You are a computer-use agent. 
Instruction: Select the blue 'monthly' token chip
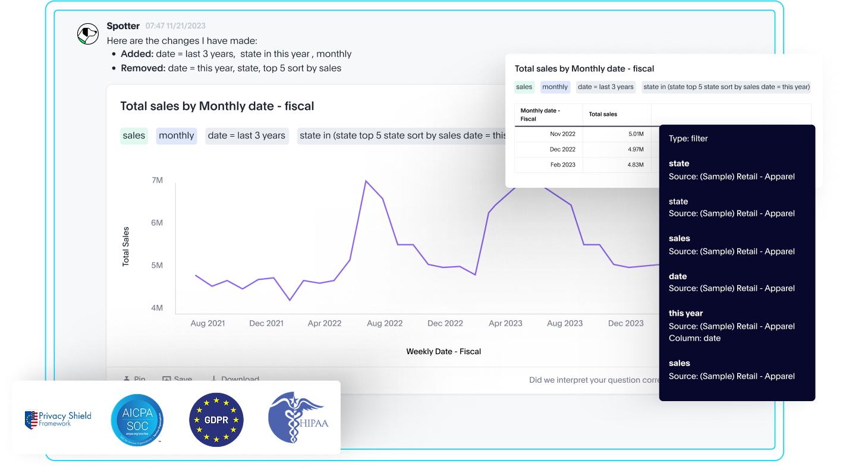tap(176, 135)
